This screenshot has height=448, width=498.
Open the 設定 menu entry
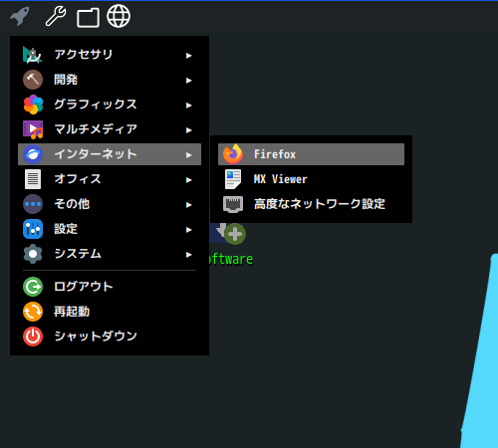point(110,229)
